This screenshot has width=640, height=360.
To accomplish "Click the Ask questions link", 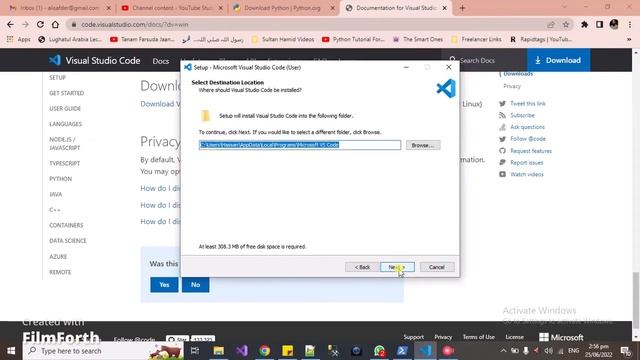I will pyautogui.click(x=527, y=127).
